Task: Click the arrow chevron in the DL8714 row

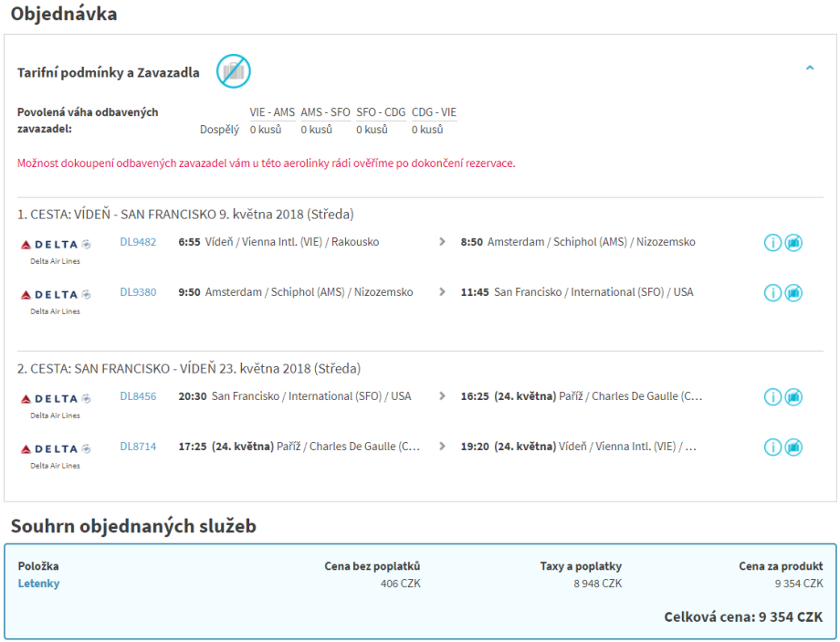Action: tap(443, 447)
